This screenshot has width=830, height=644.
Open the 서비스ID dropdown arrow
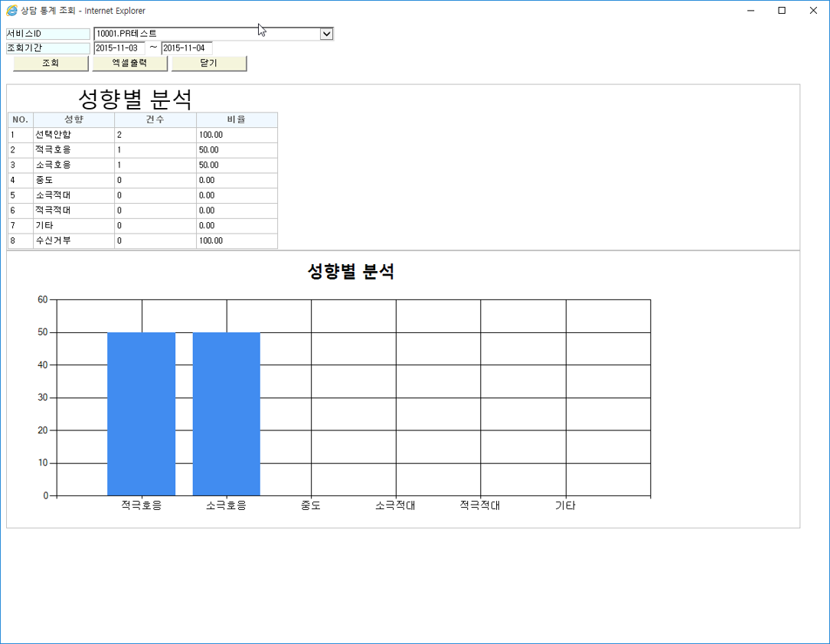327,34
